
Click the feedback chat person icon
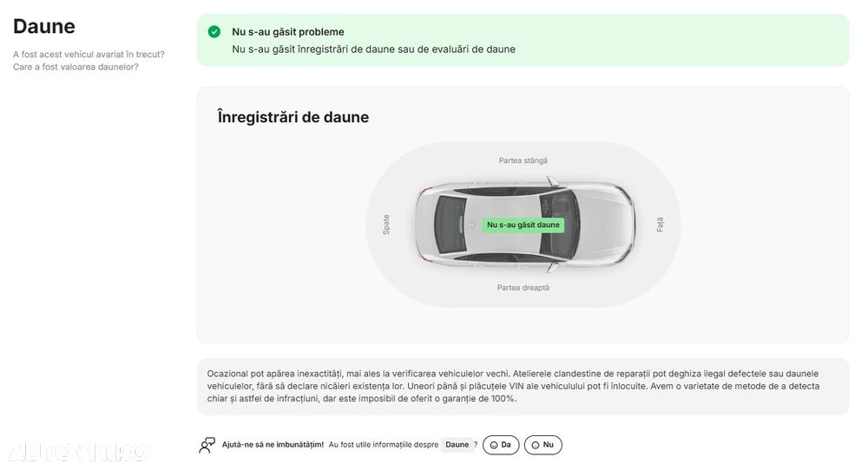(x=207, y=445)
